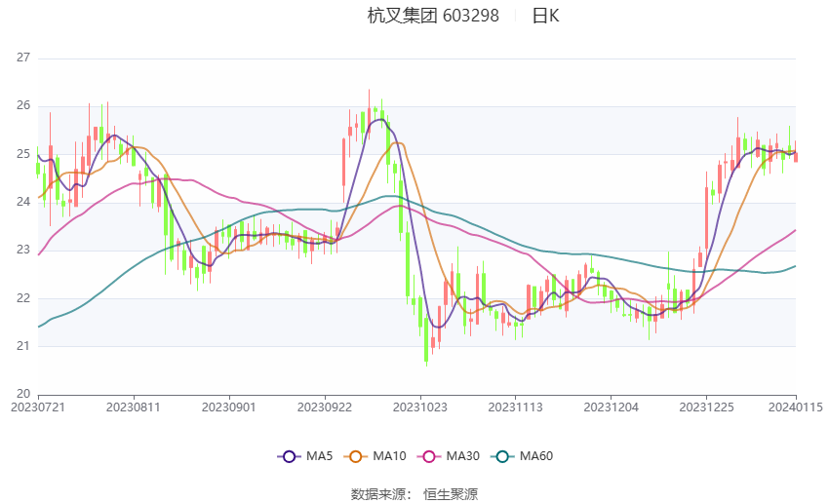The width and height of the screenshot is (829, 504).
Task: Click the 20231204 x-axis date label
Action: pyautogui.click(x=612, y=407)
